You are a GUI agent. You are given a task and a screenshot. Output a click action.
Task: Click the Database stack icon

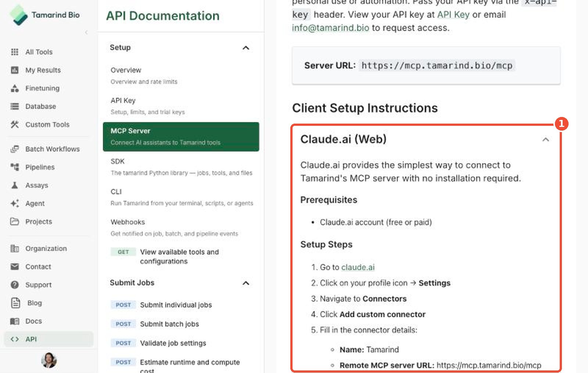15,106
